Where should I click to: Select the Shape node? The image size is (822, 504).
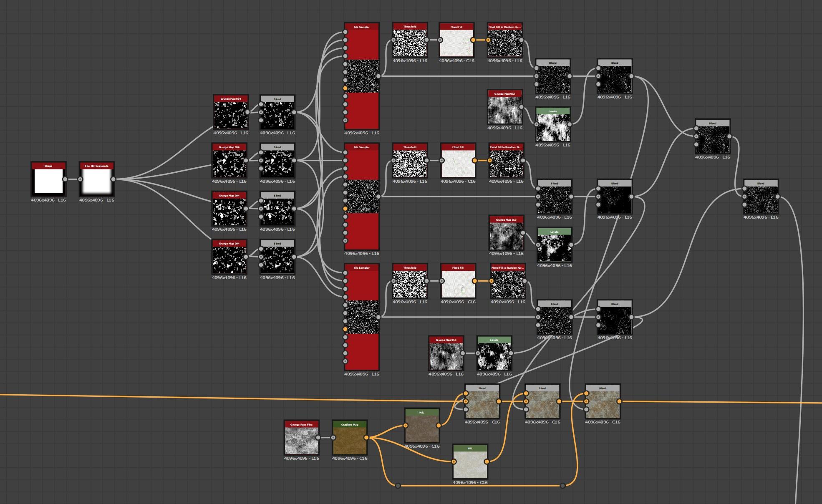tap(48, 181)
